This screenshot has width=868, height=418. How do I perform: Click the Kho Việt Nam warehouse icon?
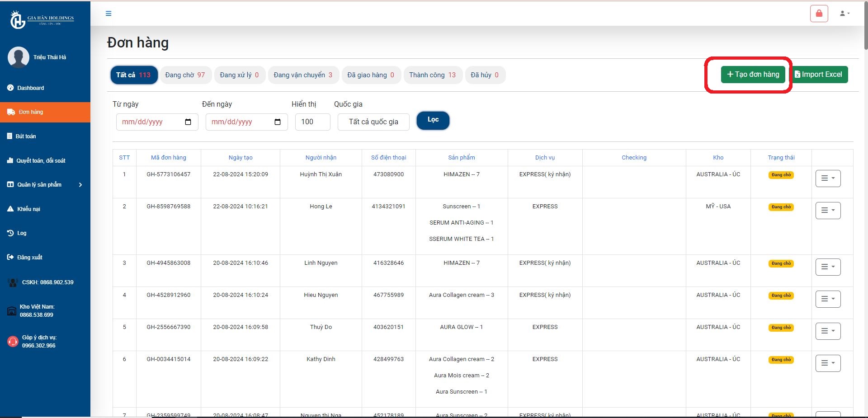pyautogui.click(x=12, y=311)
